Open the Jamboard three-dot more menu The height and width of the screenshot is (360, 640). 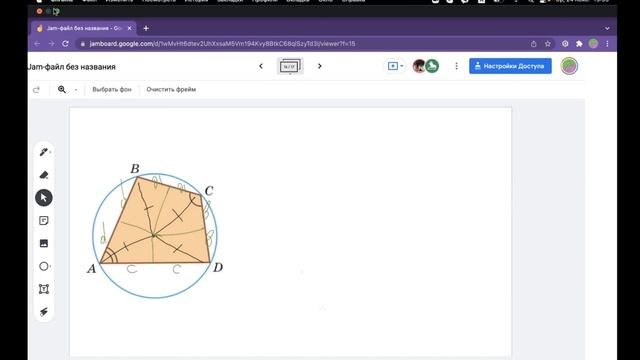point(456,66)
